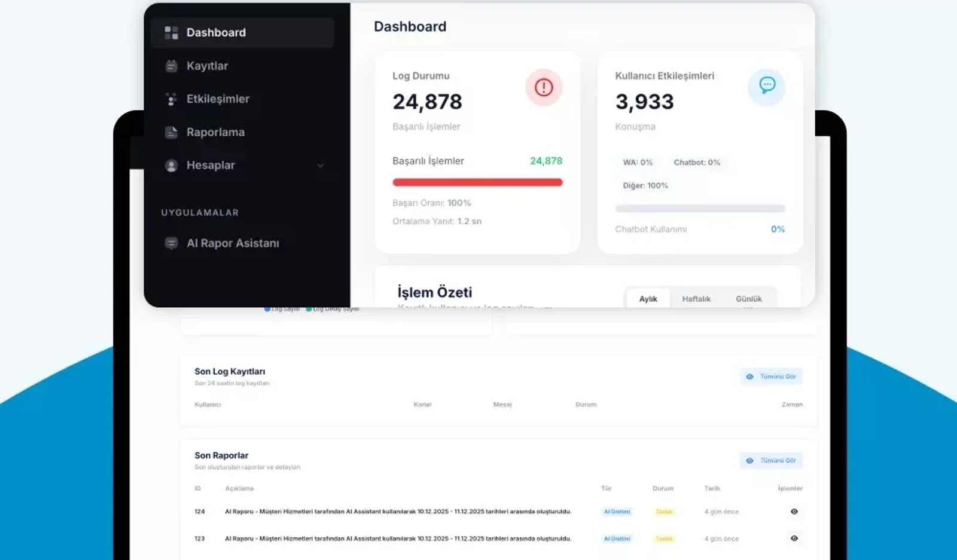Switch to the Haftalık tab

pyautogui.click(x=696, y=299)
